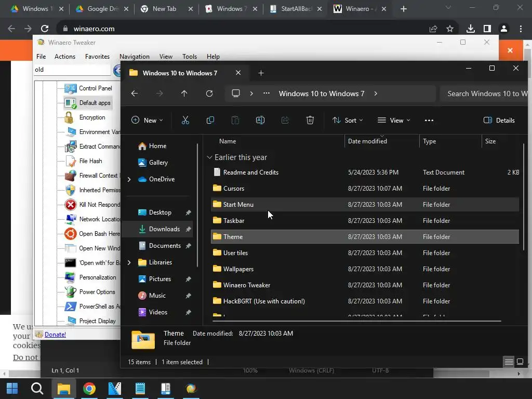This screenshot has height=399, width=532.
Task: Open the Actions menu in Winaero Tweaker
Action: click(x=65, y=57)
